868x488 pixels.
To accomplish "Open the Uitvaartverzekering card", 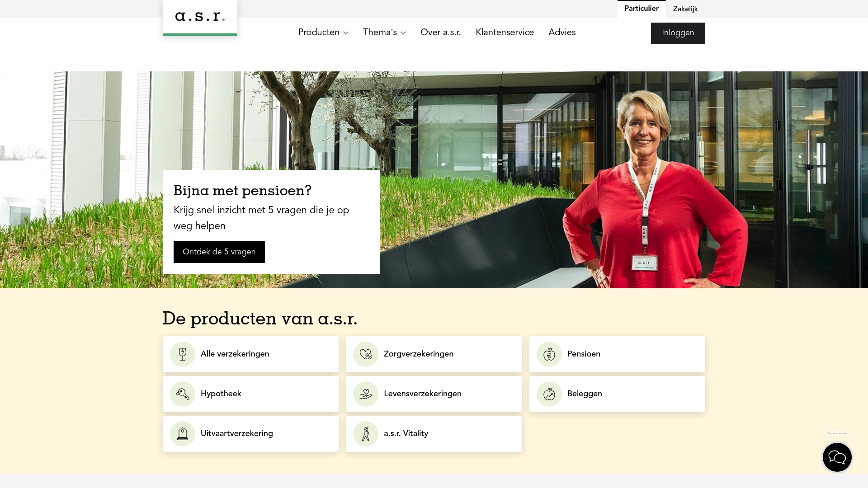I will pos(250,434).
